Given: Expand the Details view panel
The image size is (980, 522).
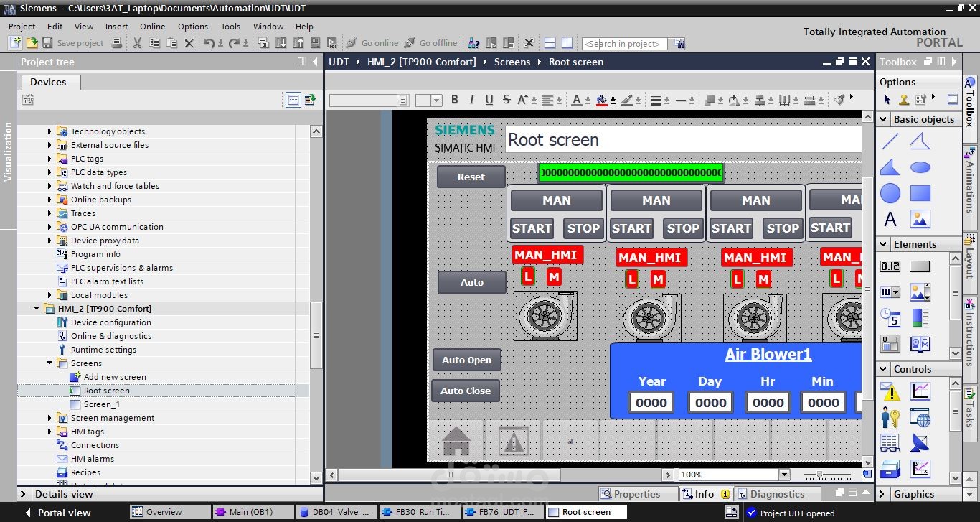Looking at the screenshot, I should [x=24, y=494].
